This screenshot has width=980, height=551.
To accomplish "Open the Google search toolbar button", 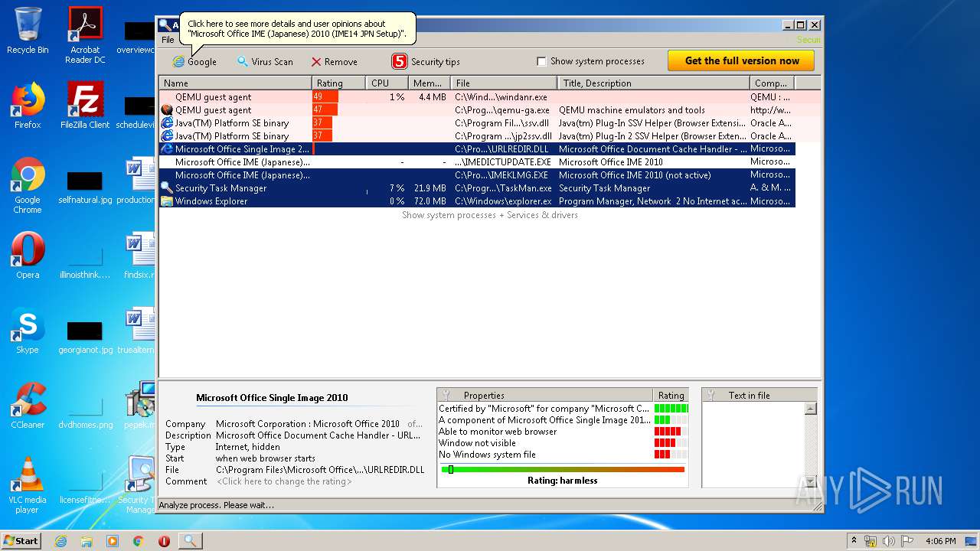I will point(194,62).
